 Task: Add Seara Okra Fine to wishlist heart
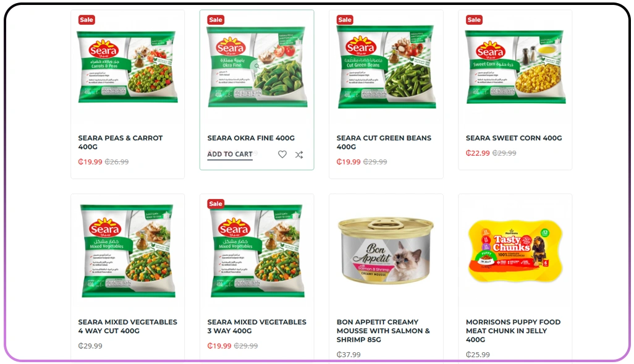(282, 154)
